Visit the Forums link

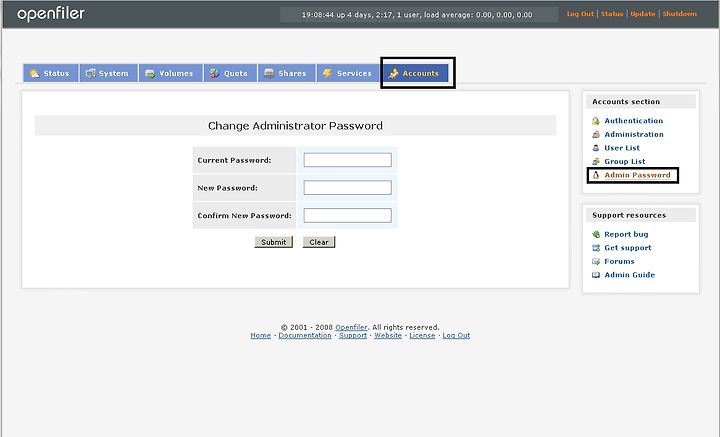(x=619, y=261)
